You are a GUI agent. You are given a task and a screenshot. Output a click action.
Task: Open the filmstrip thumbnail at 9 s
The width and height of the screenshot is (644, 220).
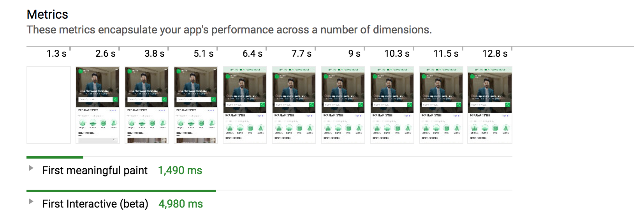coord(343,105)
